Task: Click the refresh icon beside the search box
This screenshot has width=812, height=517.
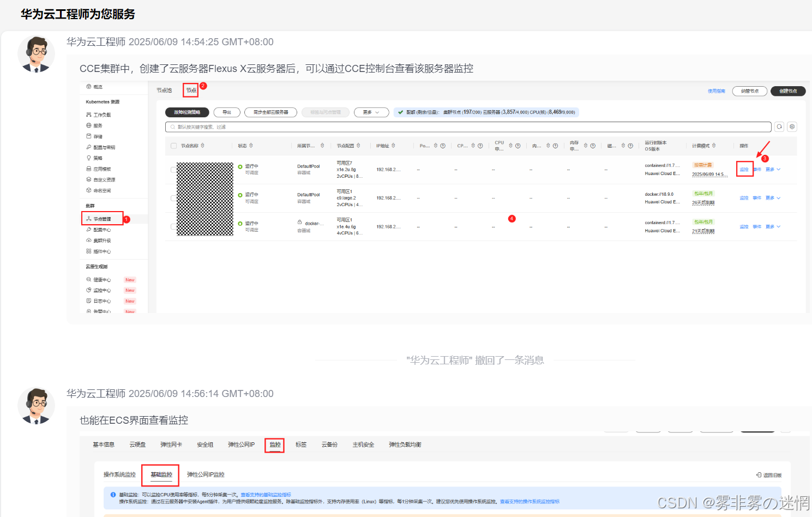Action: click(x=779, y=127)
